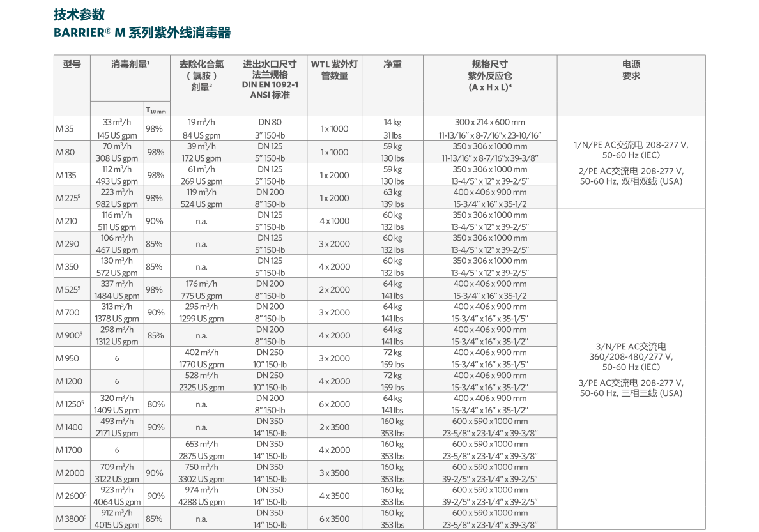Click the 净重 column header
Image resolution: width=759 pixels, height=532 pixels.
(x=392, y=65)
